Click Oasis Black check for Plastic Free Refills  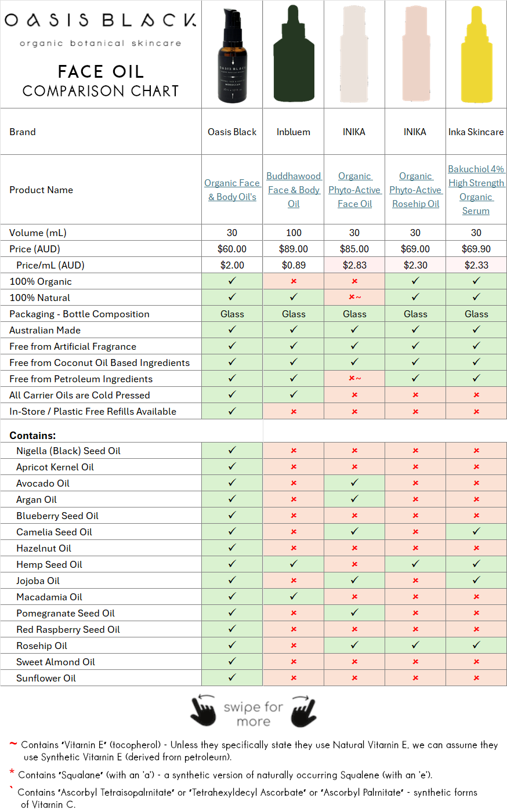tap(232, 411)
